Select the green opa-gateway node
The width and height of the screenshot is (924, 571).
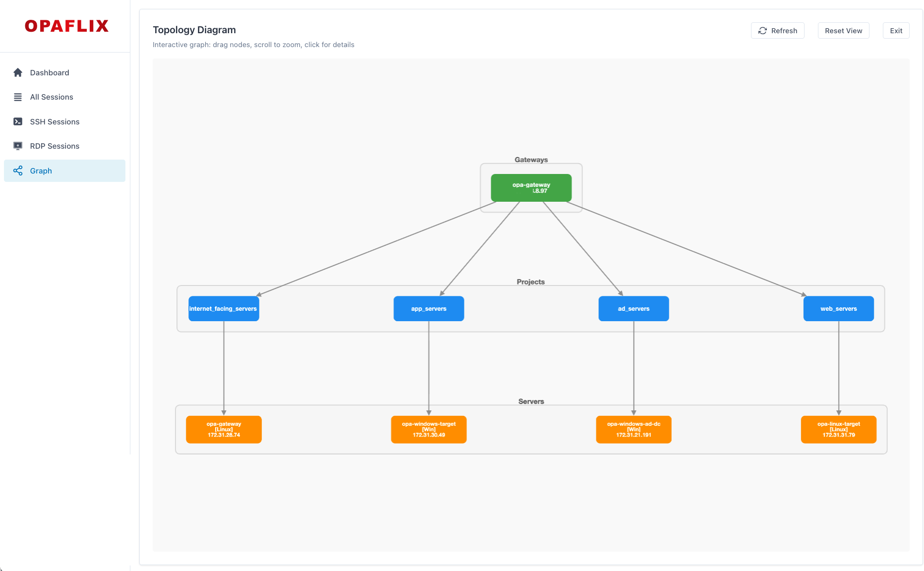coord(531,188)
